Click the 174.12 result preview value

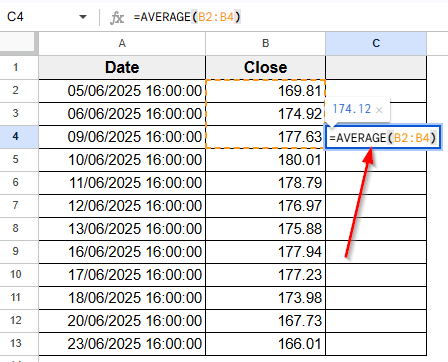[351, 109]
